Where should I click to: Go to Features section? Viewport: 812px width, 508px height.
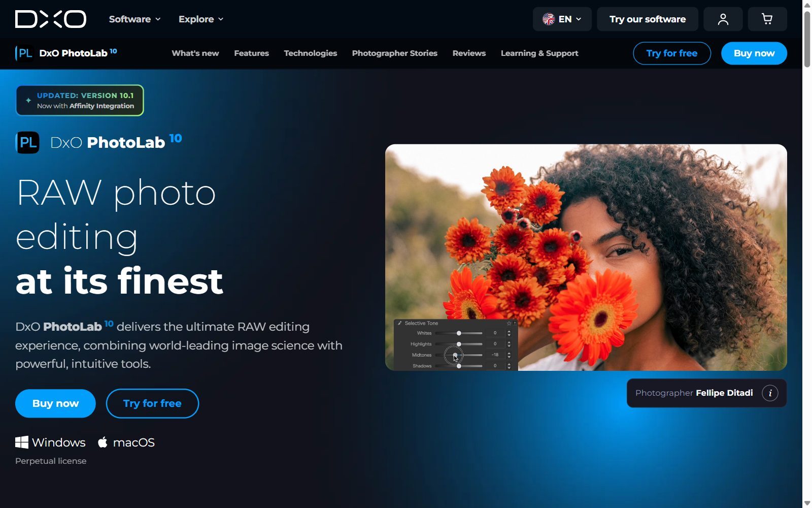click(251, 53)
